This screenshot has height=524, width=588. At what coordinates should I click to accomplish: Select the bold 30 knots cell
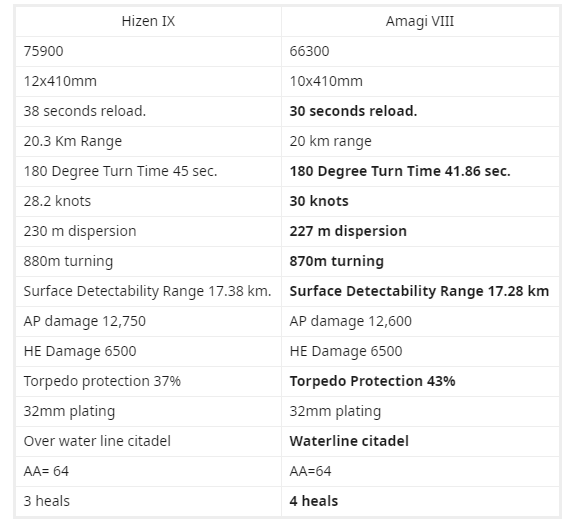[x=420, y=201]
